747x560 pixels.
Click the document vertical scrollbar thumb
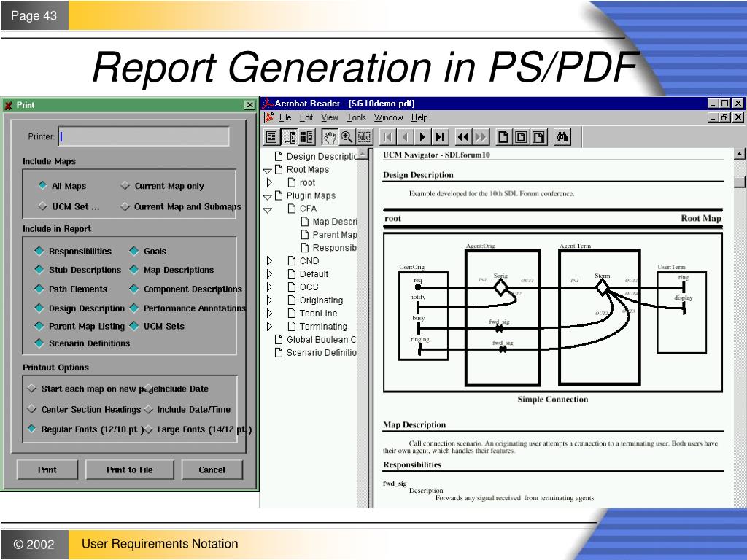(x=740, y=182)
